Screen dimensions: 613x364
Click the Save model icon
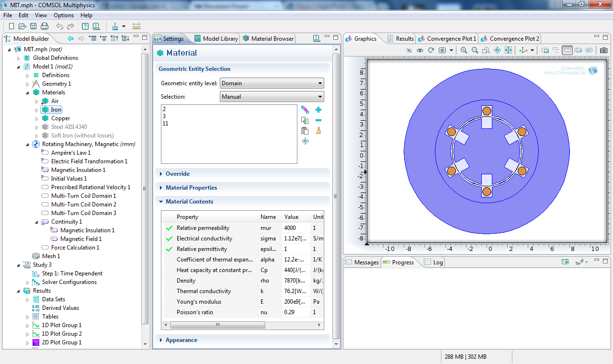click(33, 26)
